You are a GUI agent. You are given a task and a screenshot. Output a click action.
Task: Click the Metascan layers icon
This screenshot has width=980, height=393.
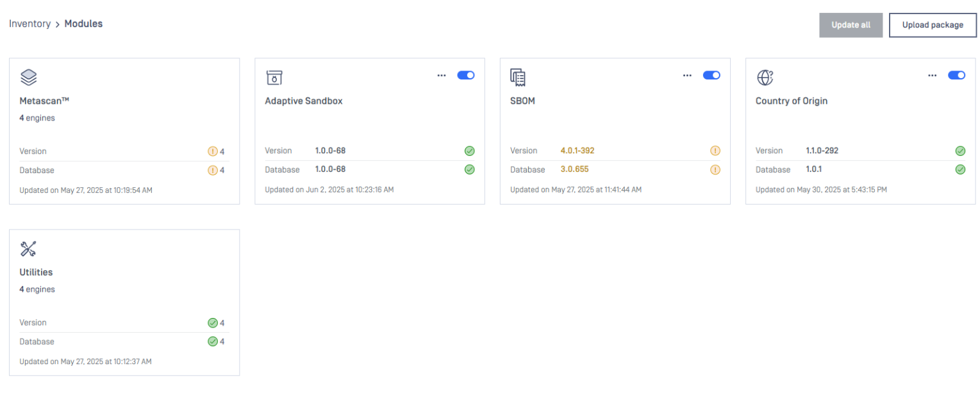point(28,78)
